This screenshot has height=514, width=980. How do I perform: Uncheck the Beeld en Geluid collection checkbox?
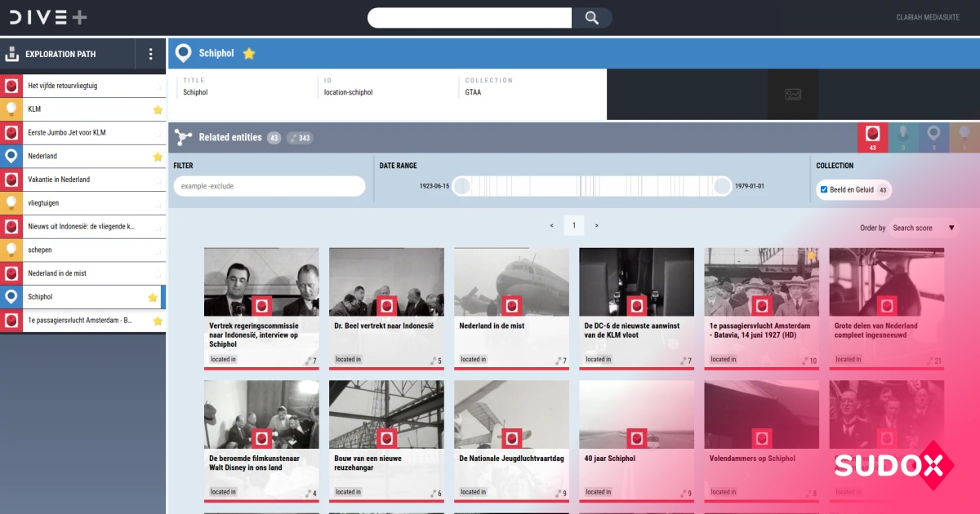click(823, 189)
